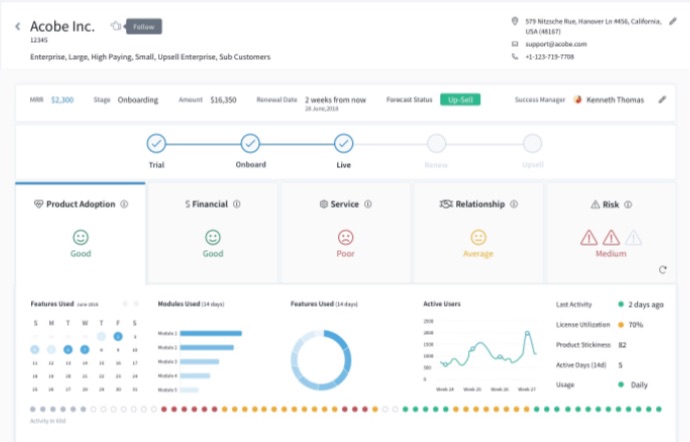Switch to the Product Adoption tab
This screenshot has width=690, height=442.
pyautogui.click(x=81, y=233)
